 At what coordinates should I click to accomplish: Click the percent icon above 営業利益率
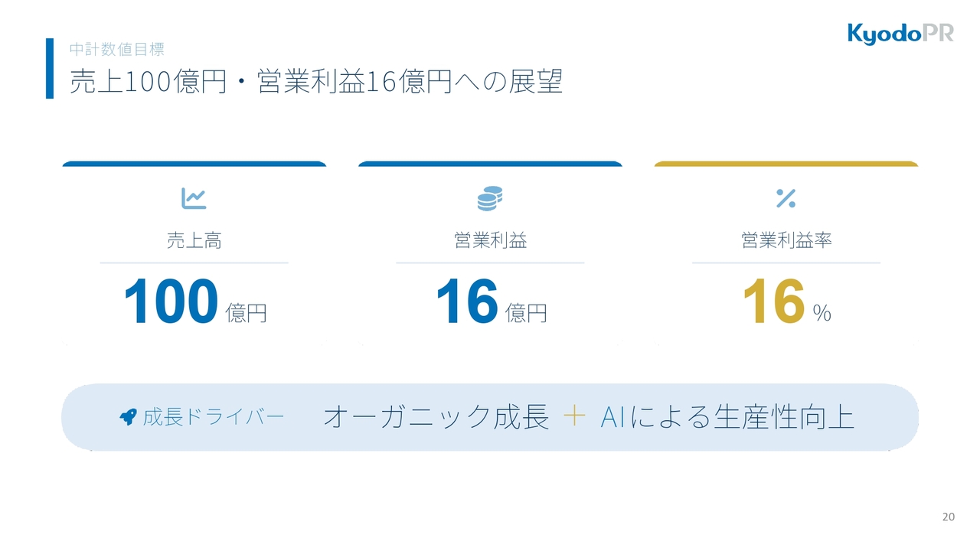(x=786, y=198)
